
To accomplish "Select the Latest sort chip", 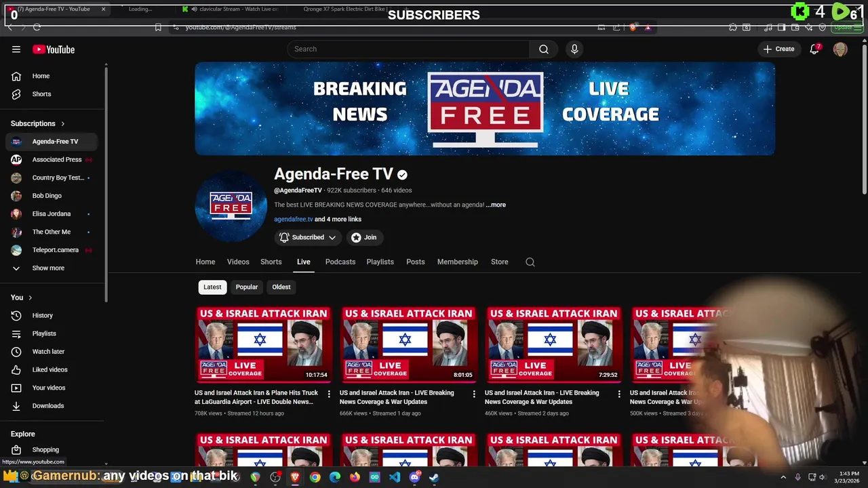I will [x=212, y=287].
